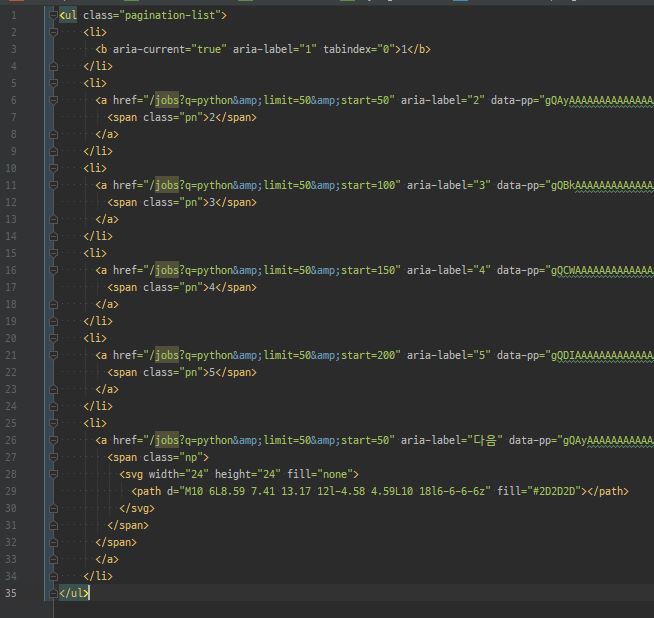The width and height of the screenshot is (654, 618).
Task: Click highlighted 'jobs' in href on line 6
Action: (167, 100)
